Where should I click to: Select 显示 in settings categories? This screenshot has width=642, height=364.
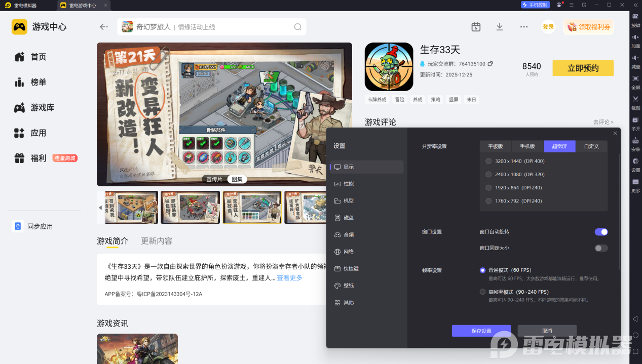point(366,167)
